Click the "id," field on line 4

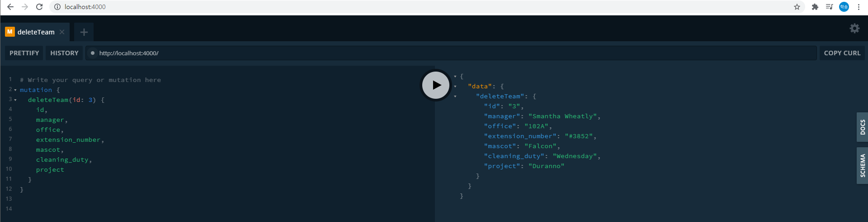(x=42, y=110)
